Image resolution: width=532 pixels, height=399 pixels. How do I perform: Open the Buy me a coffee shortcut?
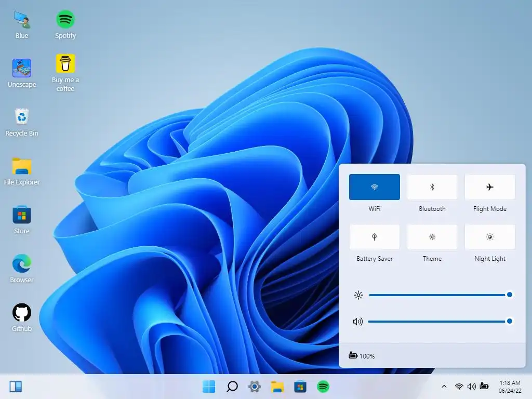65,73
